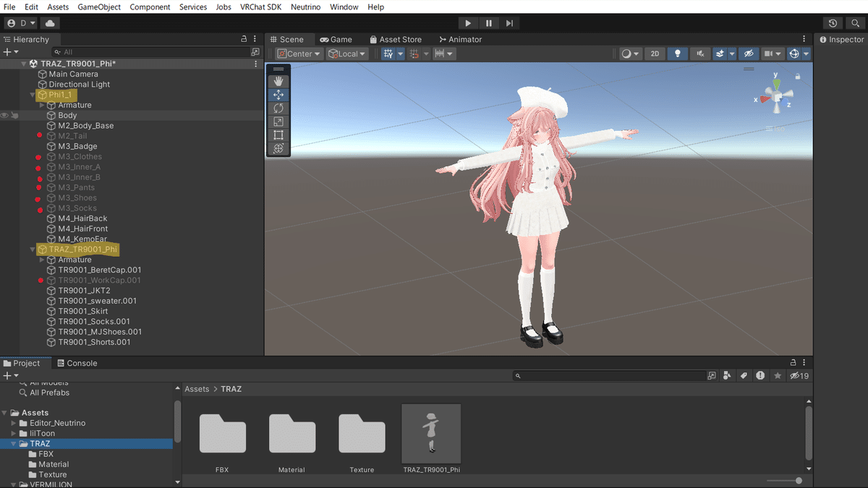Select M4_KemoEar object

coord(82,239)
